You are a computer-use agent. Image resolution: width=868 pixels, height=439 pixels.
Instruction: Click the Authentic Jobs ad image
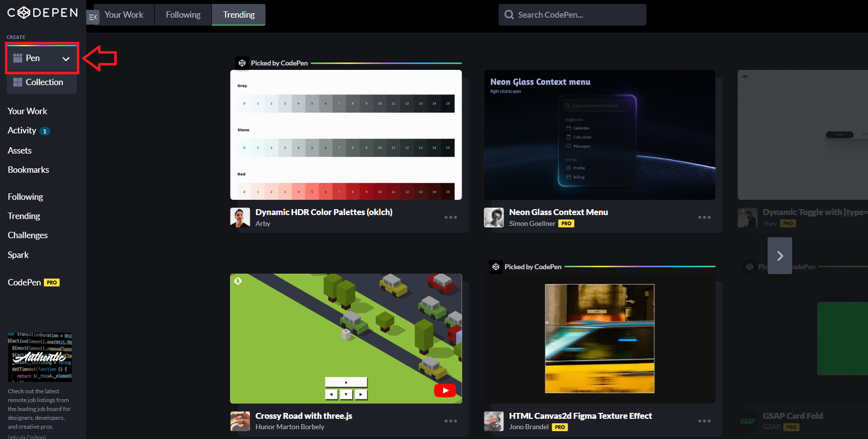(40, 357)
